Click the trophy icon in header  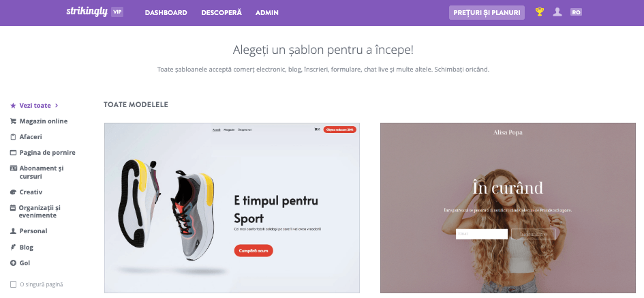pyautogui.click(x=539, y=12)
